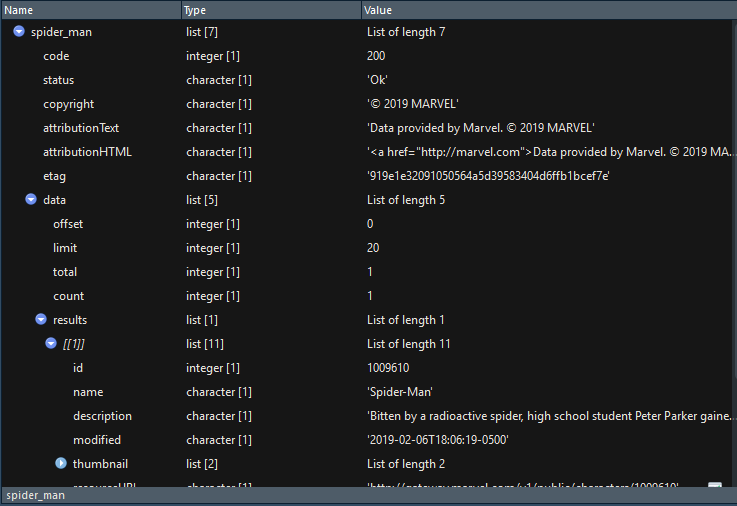The height and width of the screenshot is (506, 737).
Task: Click the '© 2019 MARVEL' copyright value
Action: [x=413, y=104]
